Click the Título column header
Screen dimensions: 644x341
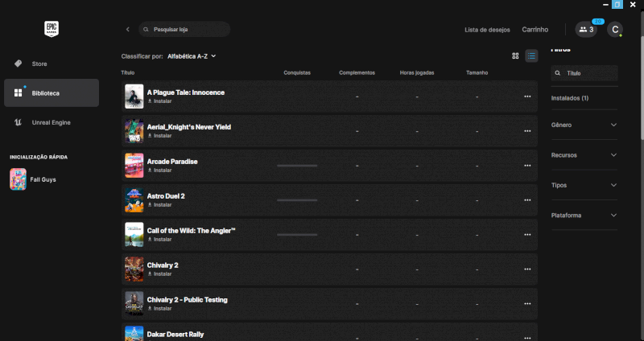[128, 72]
